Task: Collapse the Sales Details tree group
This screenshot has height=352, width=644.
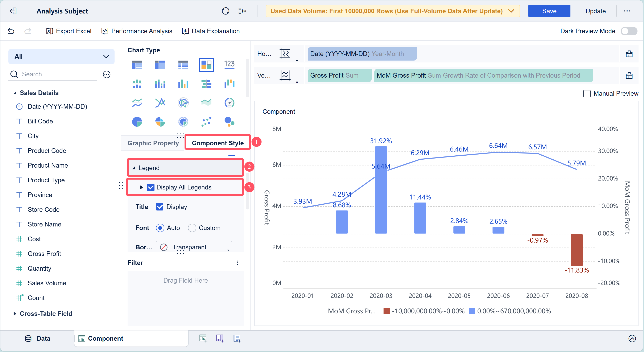Action: (x=15, y=93)
